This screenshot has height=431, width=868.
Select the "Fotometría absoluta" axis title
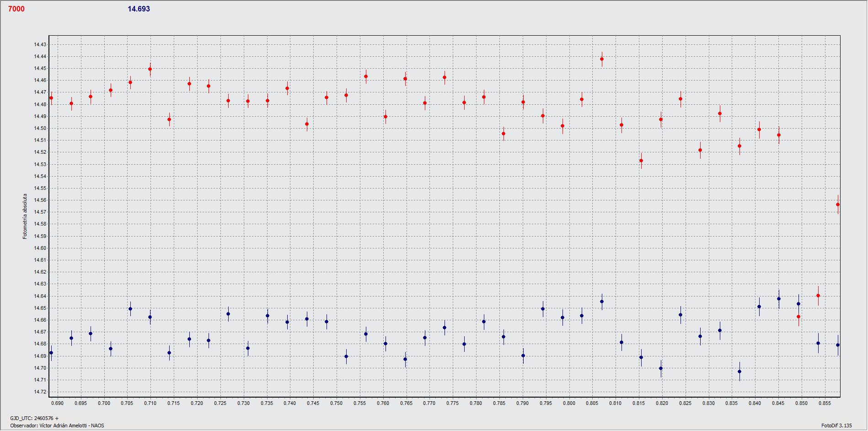click(x=25, y=216)
